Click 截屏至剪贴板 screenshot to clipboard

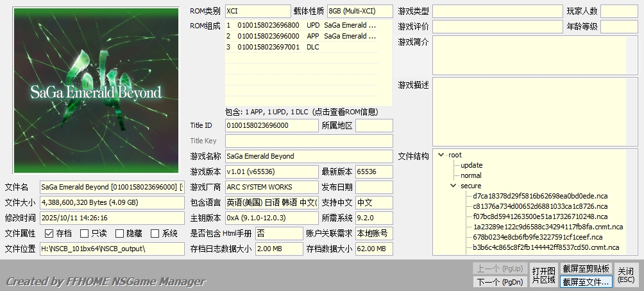pos(586,269)
